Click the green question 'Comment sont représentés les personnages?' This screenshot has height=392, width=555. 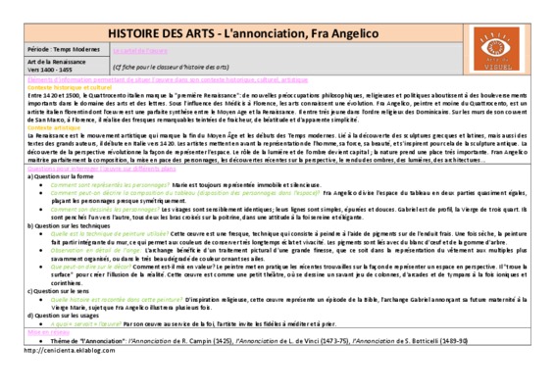[x=110, y=185]
